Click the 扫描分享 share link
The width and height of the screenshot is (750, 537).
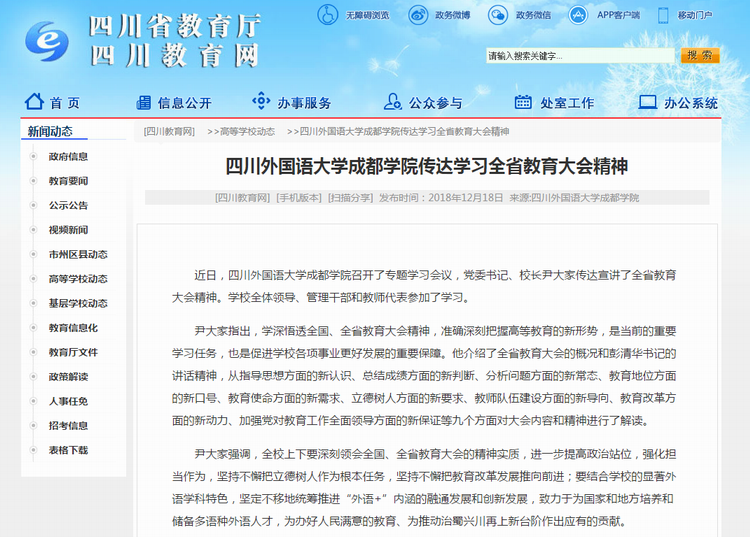coord(350,198)
